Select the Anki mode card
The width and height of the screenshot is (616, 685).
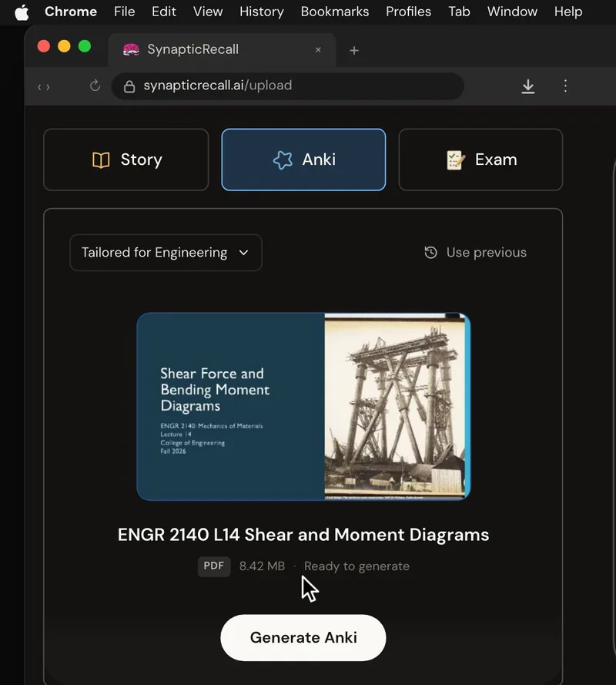pyautogui.click(x=303, y=159)
